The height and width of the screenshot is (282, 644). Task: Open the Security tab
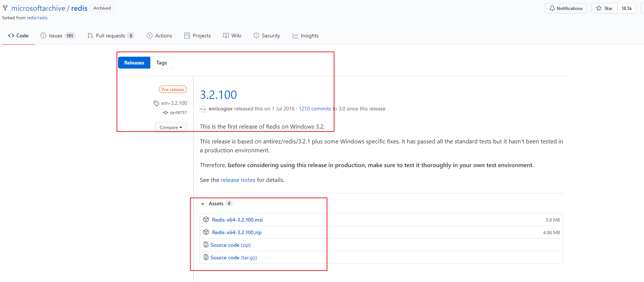(x=267, y=36)
